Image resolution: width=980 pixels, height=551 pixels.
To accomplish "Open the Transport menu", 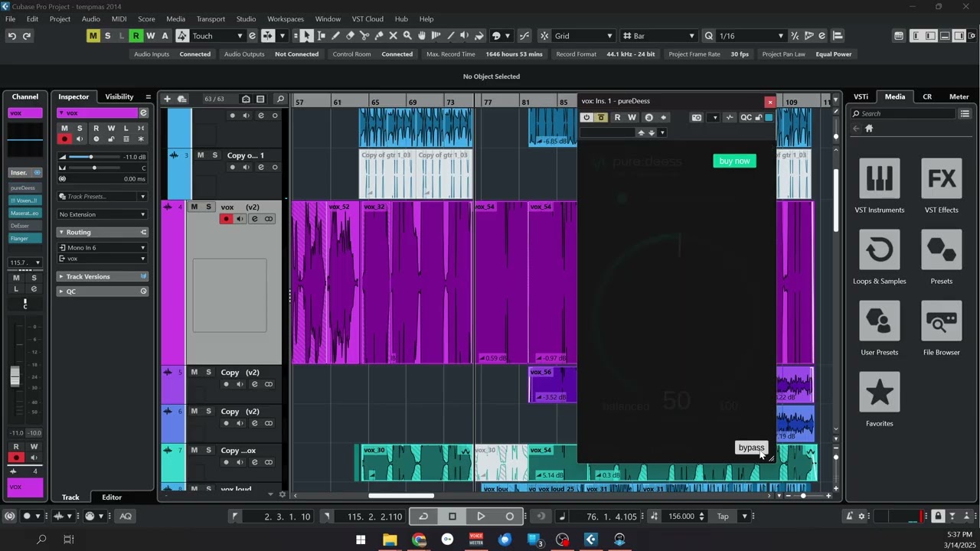I will pos(211,18).
